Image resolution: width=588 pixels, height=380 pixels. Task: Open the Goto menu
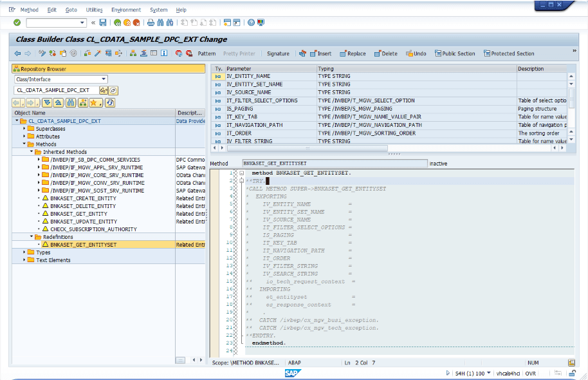71,10
